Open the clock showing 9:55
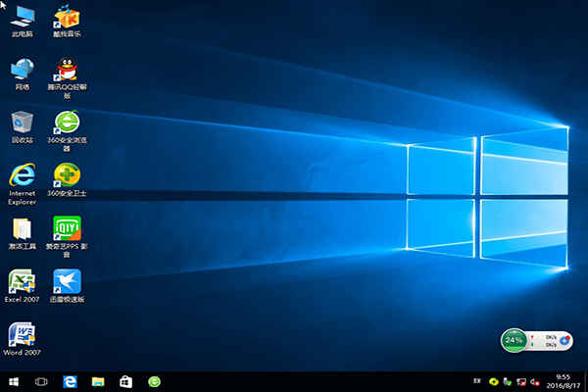 coord(563,381)
